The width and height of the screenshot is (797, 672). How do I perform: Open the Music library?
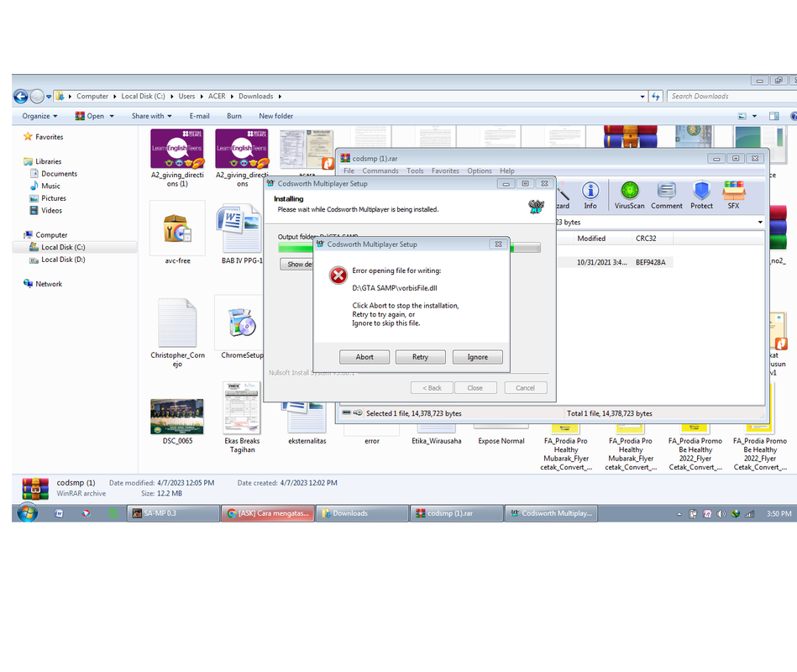50,186
